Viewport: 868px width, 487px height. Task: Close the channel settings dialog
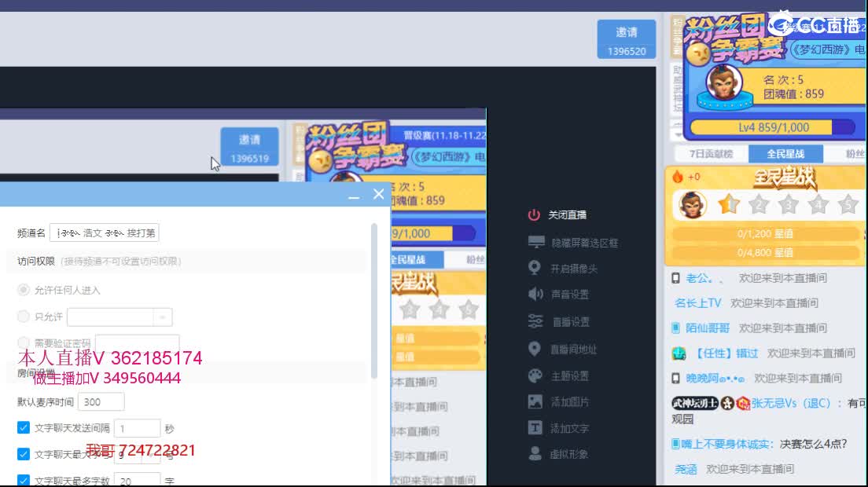point(379,194)
